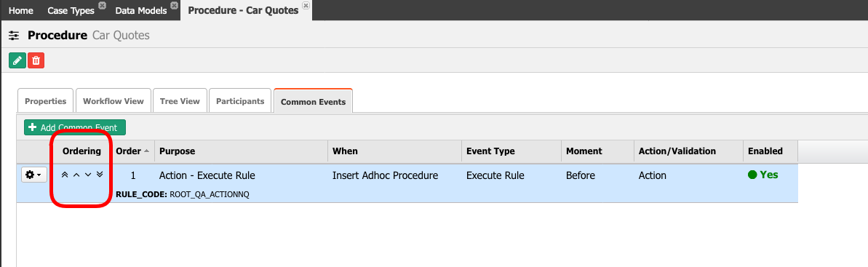Click Add Common Event button
This screenshot has width=868, height=267.
coord(75,127)
